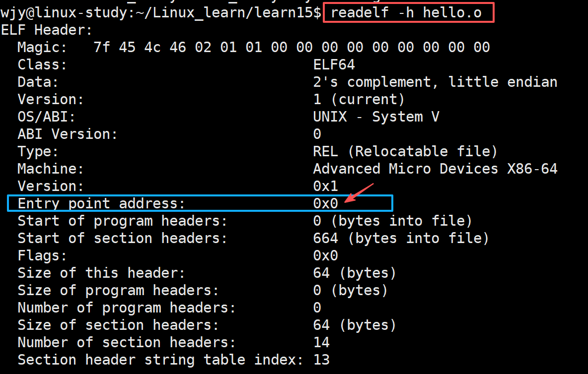
Task: Select the Magic bytes hex sequence
Action: coord(292,47)
